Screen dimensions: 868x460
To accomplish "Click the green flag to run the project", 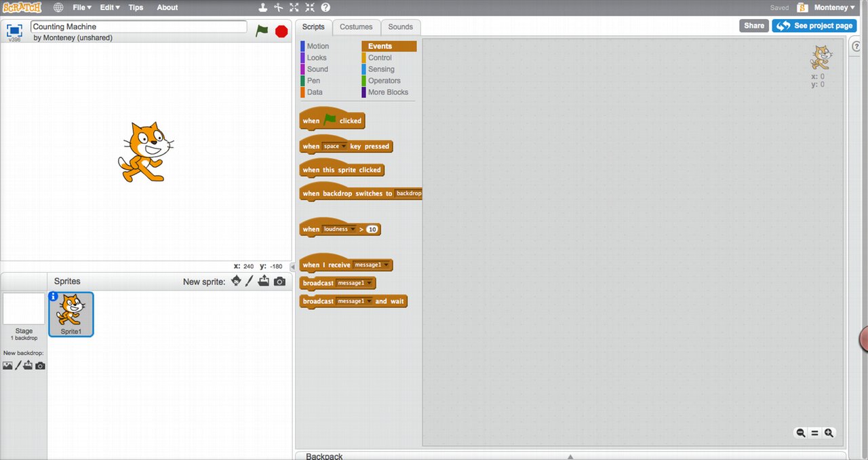I will point(262,31).
